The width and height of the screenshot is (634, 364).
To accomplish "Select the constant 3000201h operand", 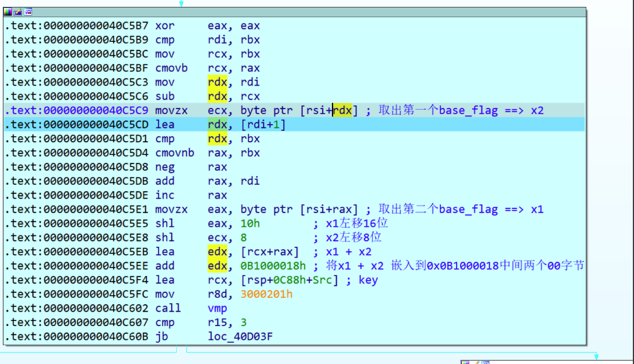I will [266, 294].
